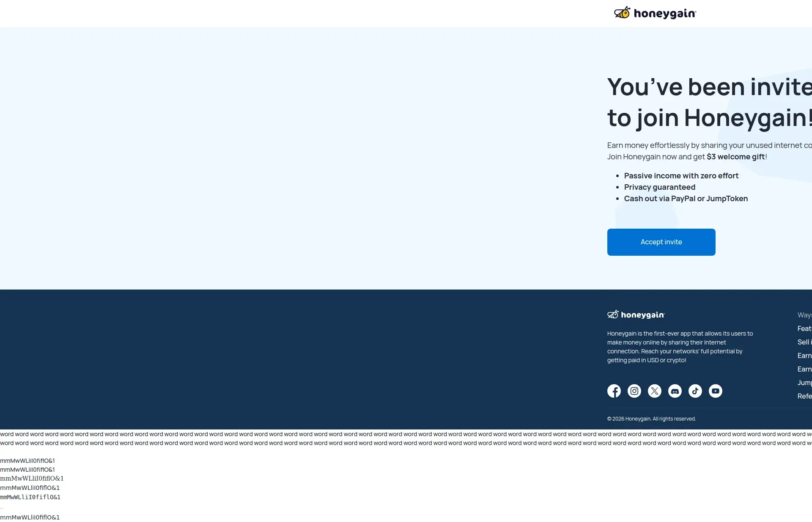Click the Honeygain logo in the header
The width and height of the screenshot is (812, 522).
[x=655, y=13]
